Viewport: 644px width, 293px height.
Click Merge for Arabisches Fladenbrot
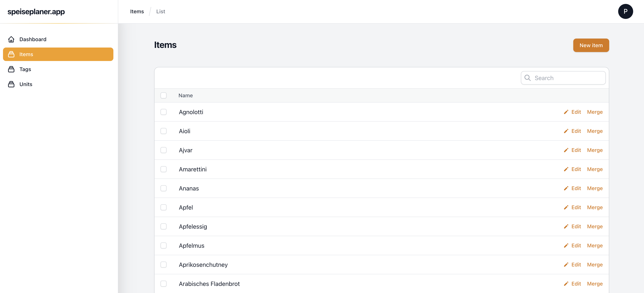[x=595, y=284]
